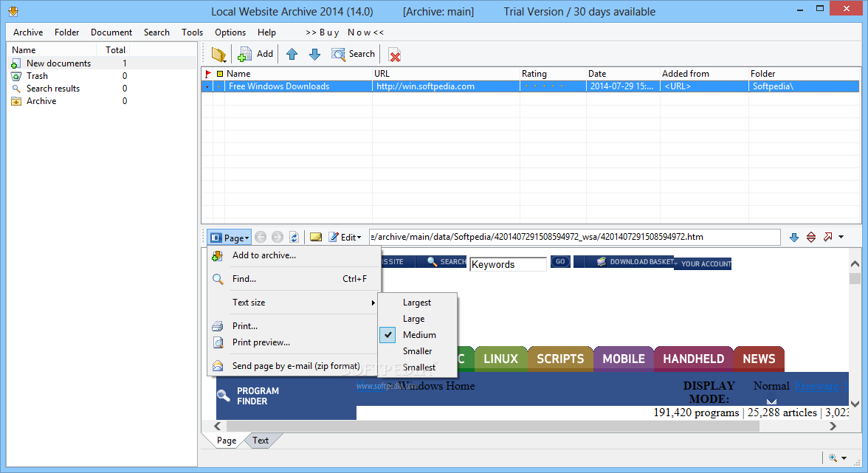The width and height of the screenshot is (868, 473).
Task: Click the >> Buy Now << link
Action: 344,32
